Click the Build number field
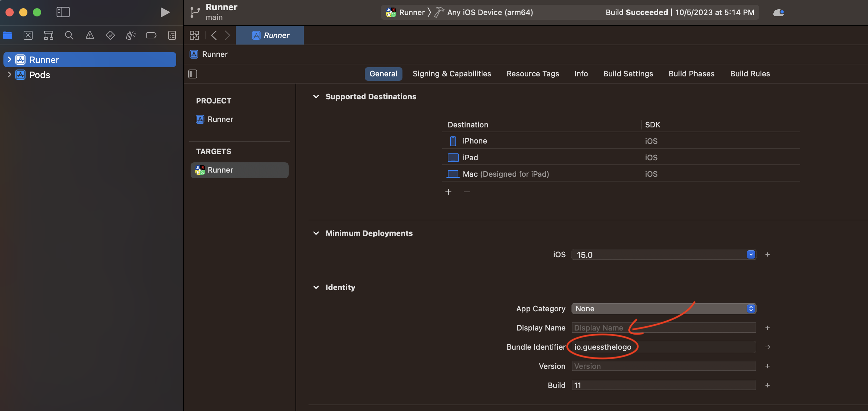This screenshot has width=868, height=411. pyautogui.click(x=664, y=385)
